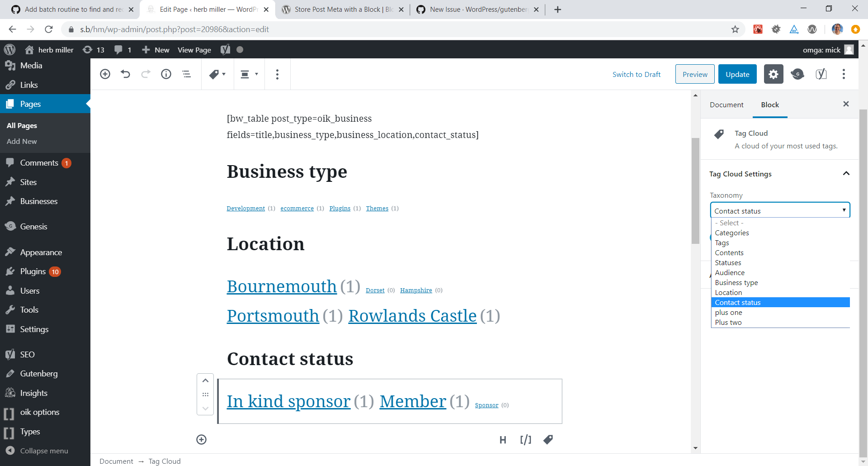This screenshot has width=868, height=466.
Task: Open the Bournemouth tag link
Action: [281, 286]
